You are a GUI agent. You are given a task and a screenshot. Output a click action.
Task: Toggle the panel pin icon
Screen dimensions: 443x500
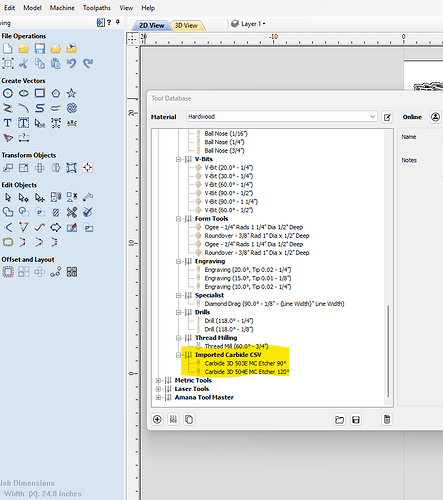(118, 22)
